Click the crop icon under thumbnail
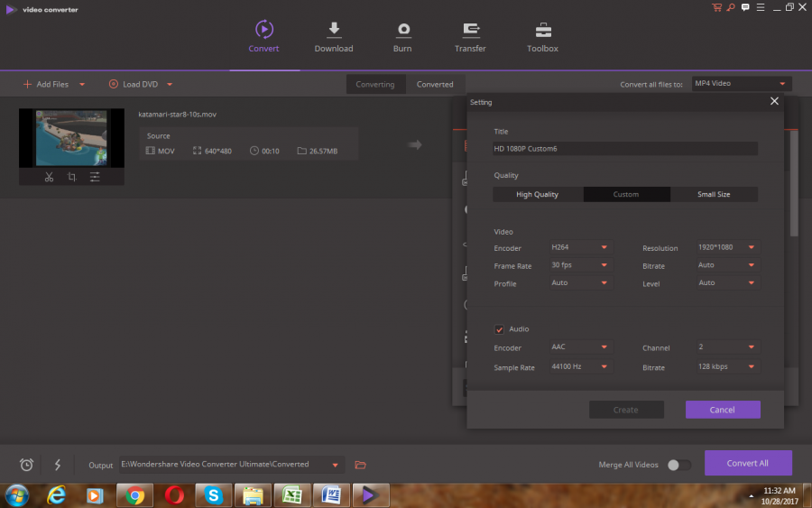812x508 pixels. tap(72, 177)
